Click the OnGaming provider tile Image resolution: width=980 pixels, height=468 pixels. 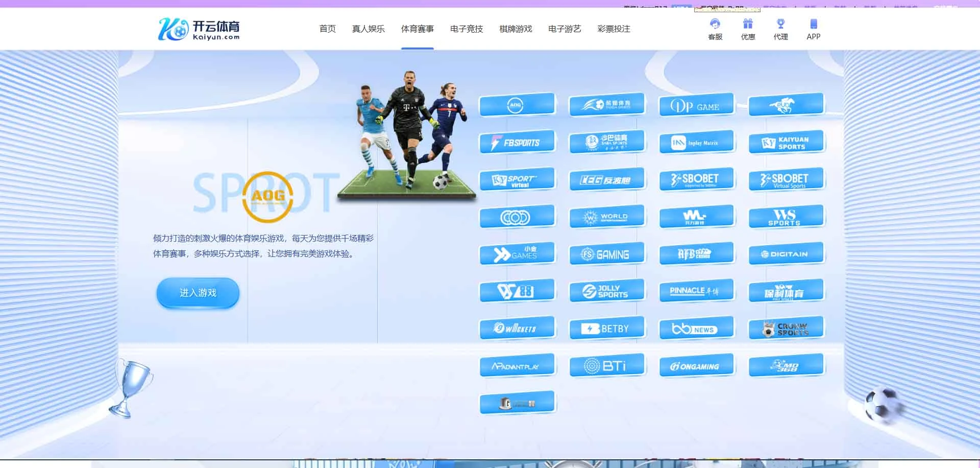pyautogui.click(x=696, y=366)
